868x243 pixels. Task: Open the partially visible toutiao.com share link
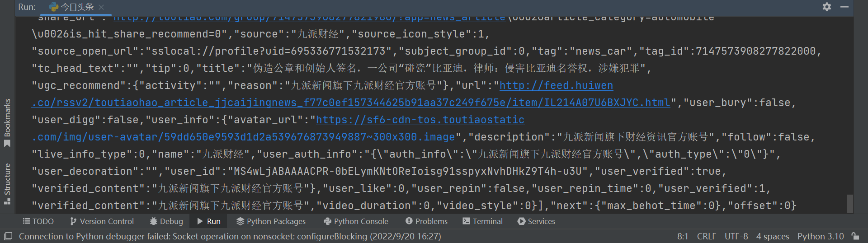click(309, 18)
